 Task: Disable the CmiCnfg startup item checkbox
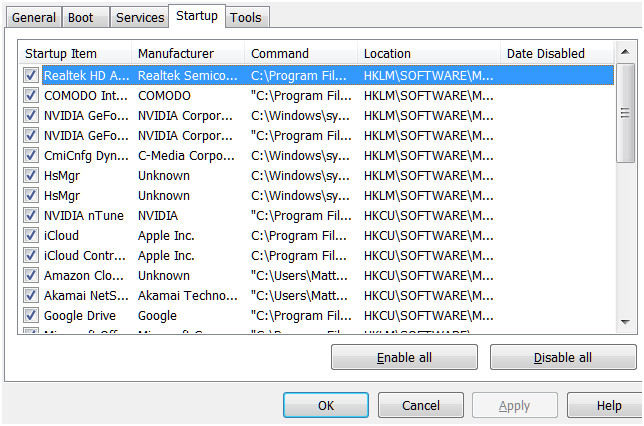pyautogui.click(x=31, y=155)
